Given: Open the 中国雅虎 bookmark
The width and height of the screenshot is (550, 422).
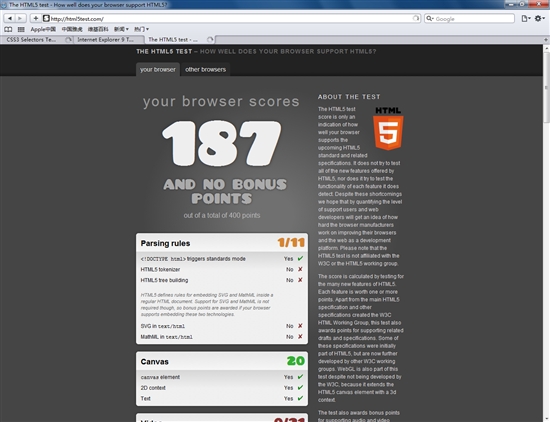Looking at the screenshot, I should pyautogui.click(x=72, y=29).
